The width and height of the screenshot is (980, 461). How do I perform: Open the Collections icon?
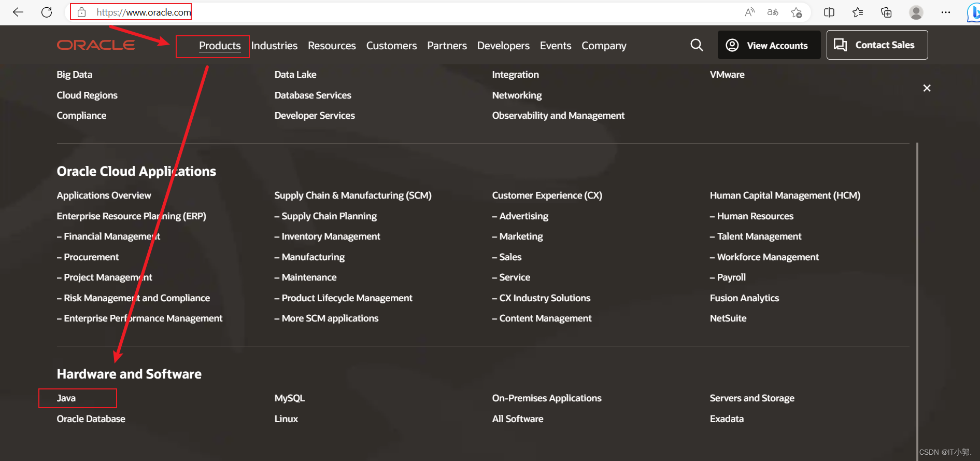[886, 12]
